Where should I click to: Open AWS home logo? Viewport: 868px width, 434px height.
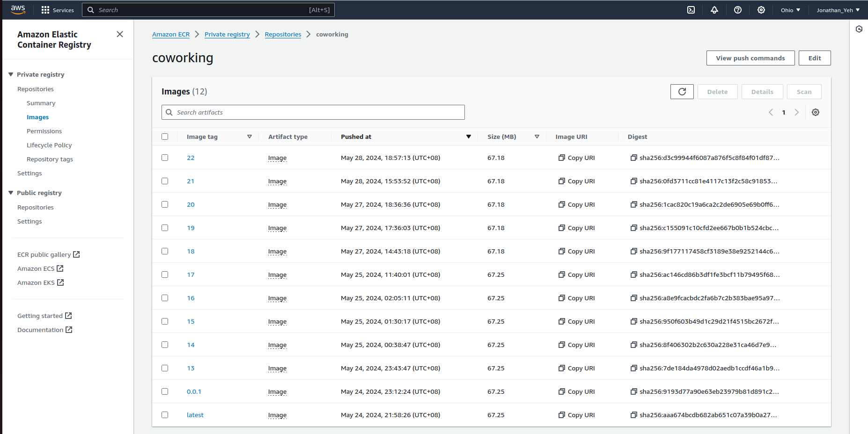18,10
